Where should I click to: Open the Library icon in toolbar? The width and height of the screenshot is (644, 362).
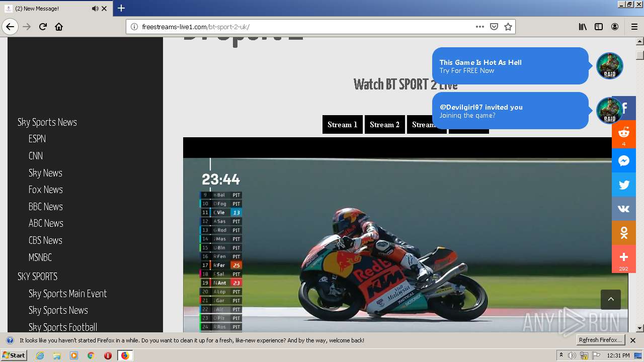click(x=583, y=27)
